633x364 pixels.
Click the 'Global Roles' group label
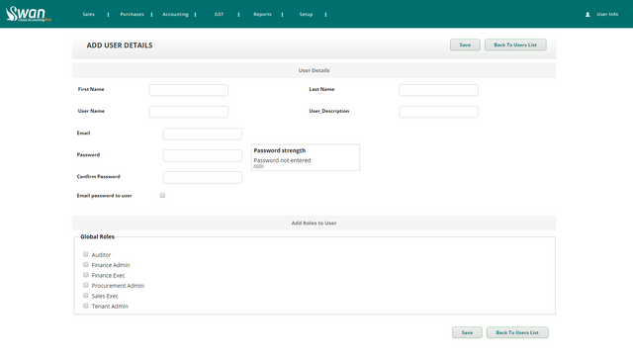click(97, 236)
